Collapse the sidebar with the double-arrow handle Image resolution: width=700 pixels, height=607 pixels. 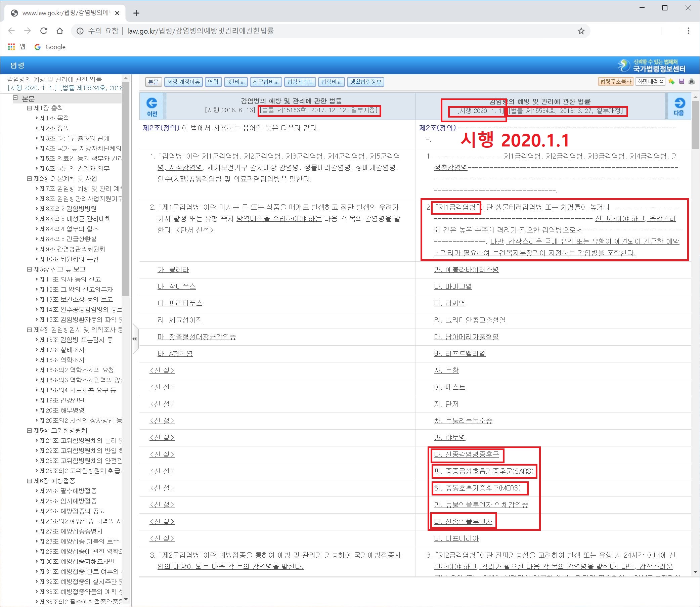[134, 339]
